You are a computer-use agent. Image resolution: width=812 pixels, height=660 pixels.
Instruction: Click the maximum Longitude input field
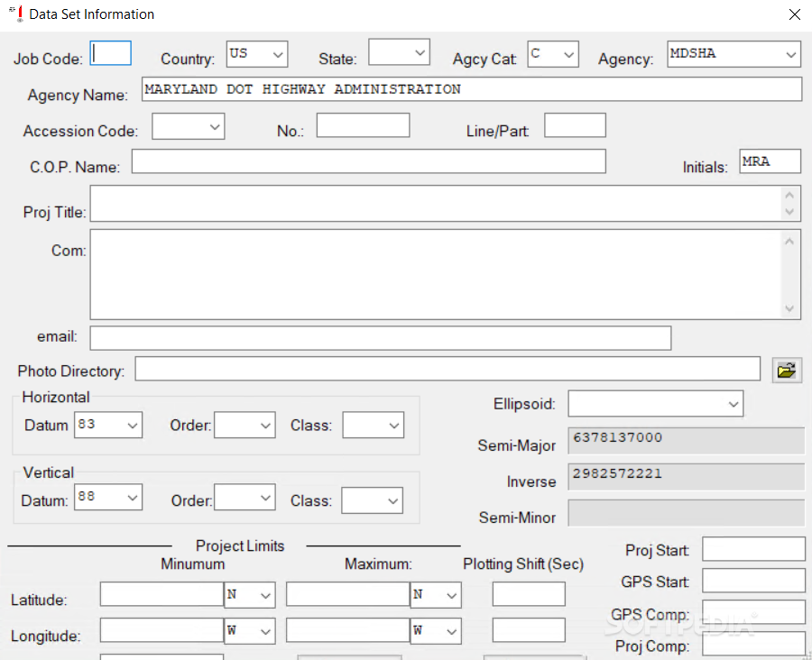pos(347,630)
